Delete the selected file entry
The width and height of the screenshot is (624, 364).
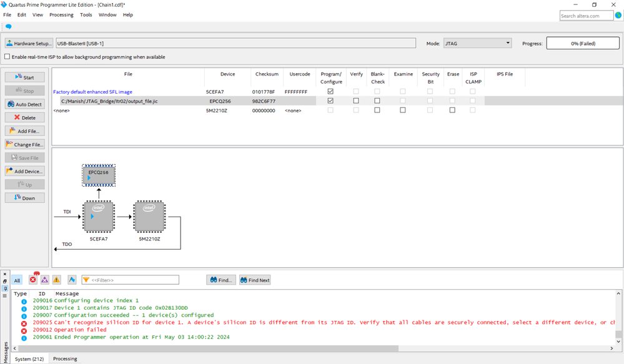point(25,118)
